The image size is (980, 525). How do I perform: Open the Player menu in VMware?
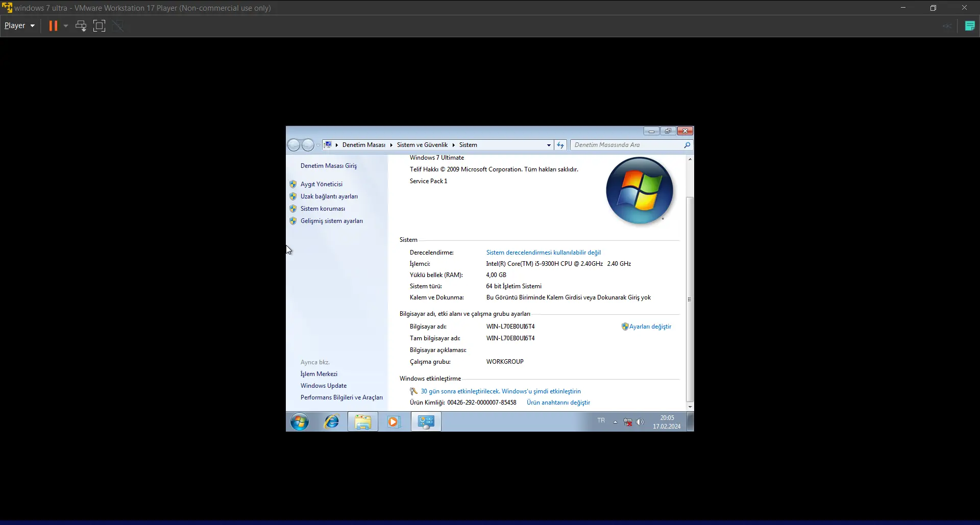pyautogui.click(x=19, y=26)
